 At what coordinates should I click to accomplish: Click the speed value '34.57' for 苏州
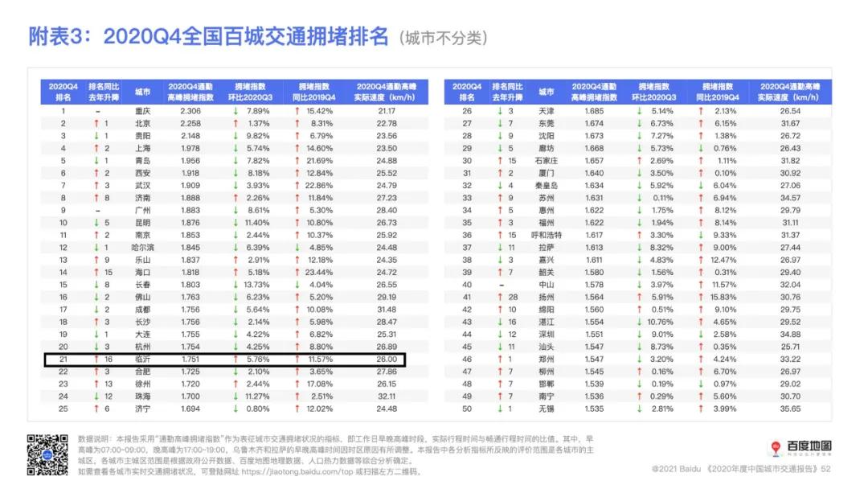click(790, 198)
